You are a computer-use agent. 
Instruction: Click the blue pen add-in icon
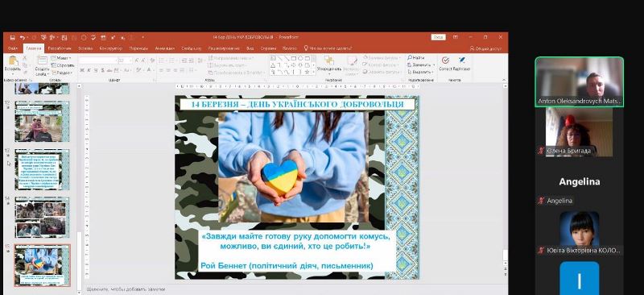[462, 60]
